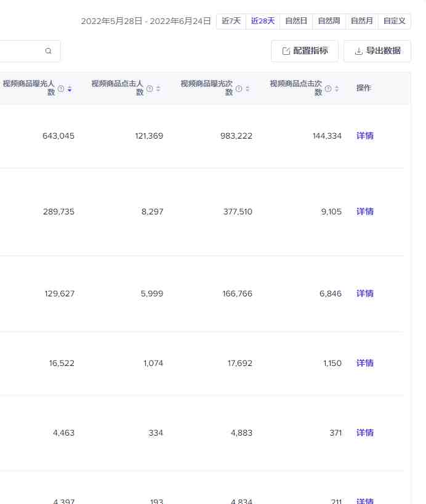Select cell value 1,150
Viewport: 426px width, 504px height.
pos(332,364)
